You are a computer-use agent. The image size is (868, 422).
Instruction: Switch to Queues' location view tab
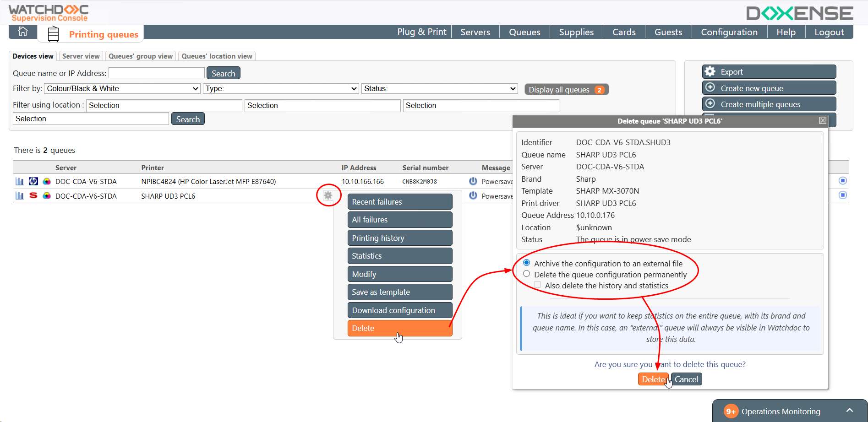pos(217,56)
